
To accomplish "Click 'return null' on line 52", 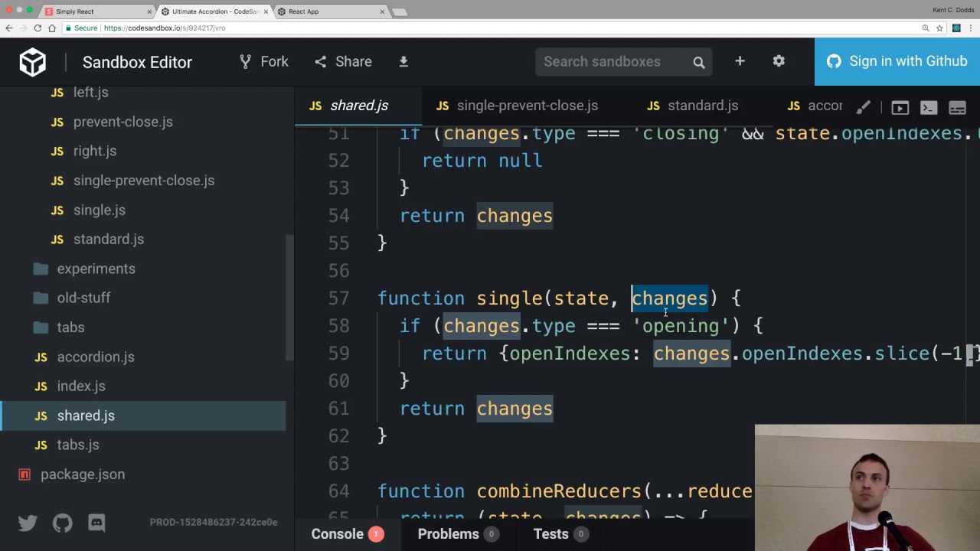I will click(x=482, y=161).
